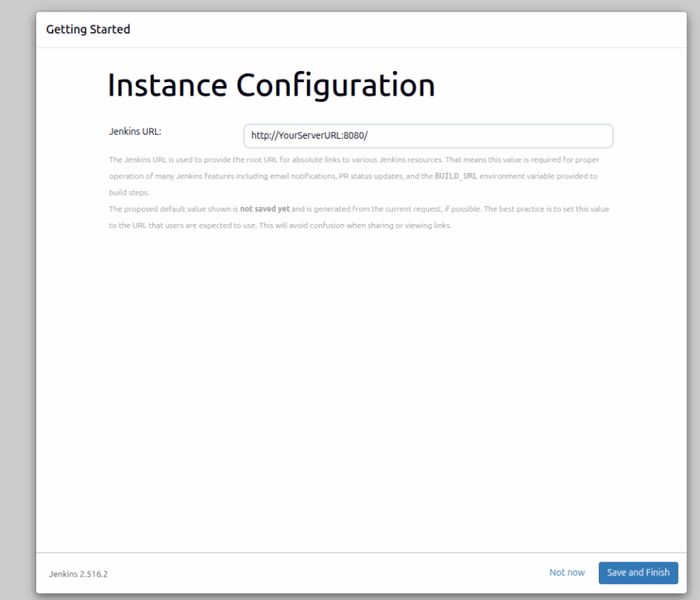Image resolution: width=700 pixels, height=600 pixels.
Task: Select the URL text http://YourServerURL:8080/
Action: 309,135
